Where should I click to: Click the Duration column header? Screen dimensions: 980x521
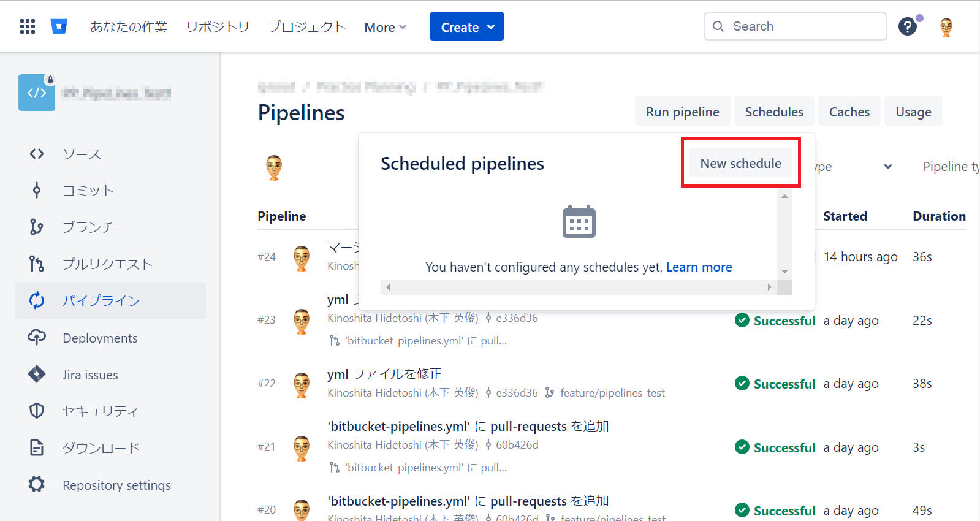(x=939, y=216)
